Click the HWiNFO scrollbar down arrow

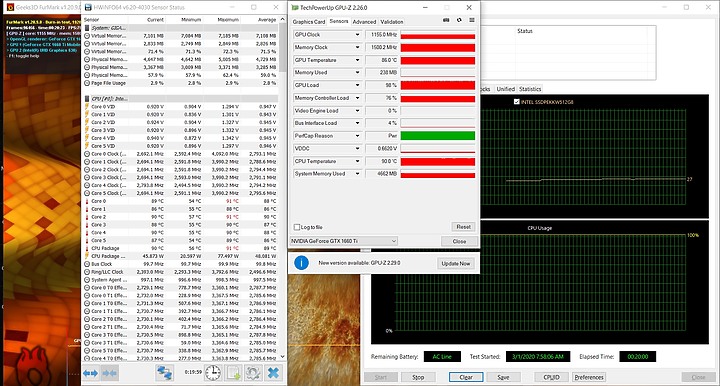(x=282, y=357)
